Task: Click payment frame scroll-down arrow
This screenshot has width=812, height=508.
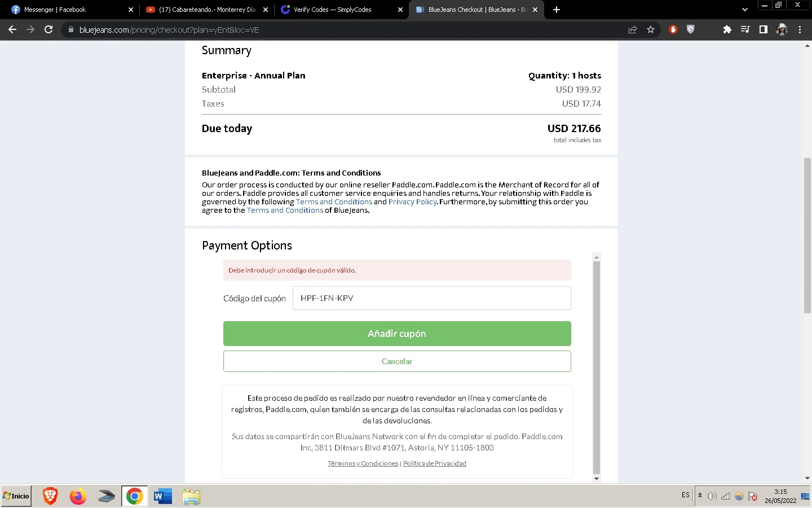Action: click(x=597, y=479)
